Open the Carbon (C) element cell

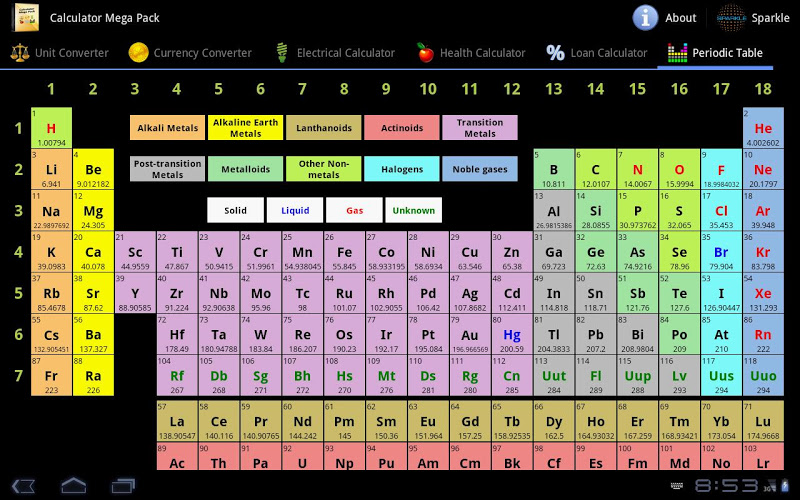[x=595, y=169]
